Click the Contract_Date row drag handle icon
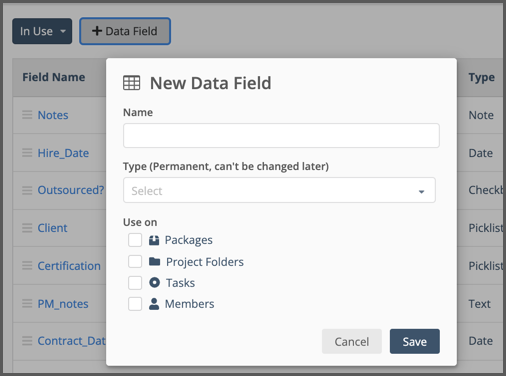Image resolution: width=506 pixels, height=376 pixels. (27, 341)
